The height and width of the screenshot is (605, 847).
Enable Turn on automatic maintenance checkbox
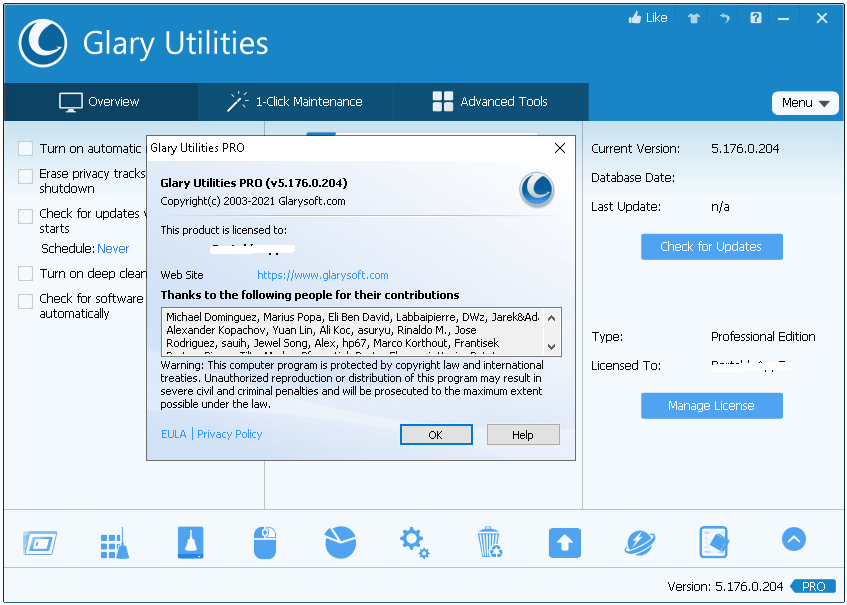click(x=25, y=149)
